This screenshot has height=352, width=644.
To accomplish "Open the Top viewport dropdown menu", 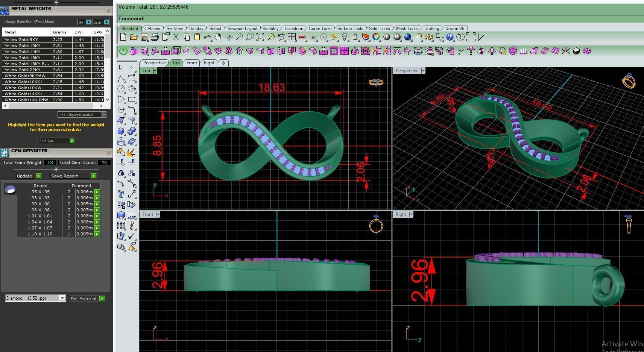I will point(155,71).
